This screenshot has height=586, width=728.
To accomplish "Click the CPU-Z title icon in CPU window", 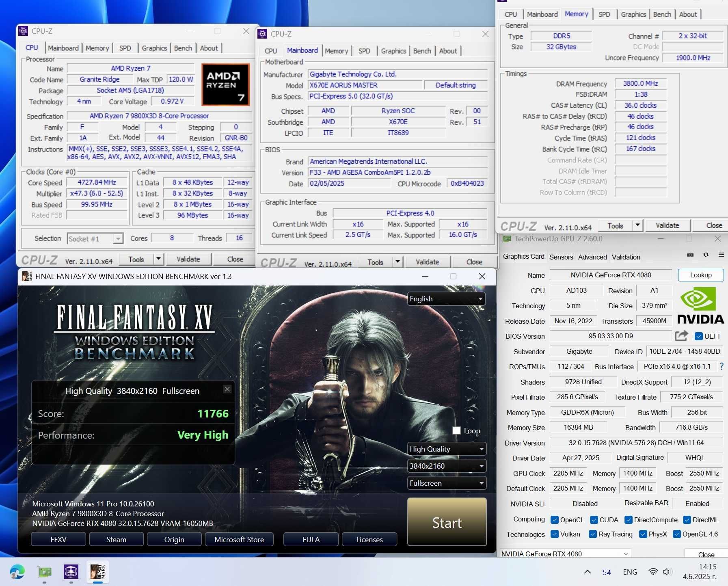I will [24, 31].
